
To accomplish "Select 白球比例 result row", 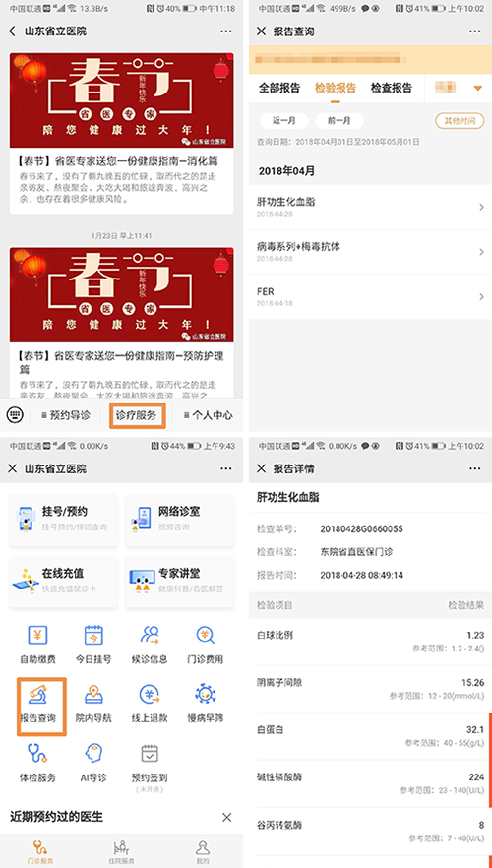I will click(x=370, y=641).
